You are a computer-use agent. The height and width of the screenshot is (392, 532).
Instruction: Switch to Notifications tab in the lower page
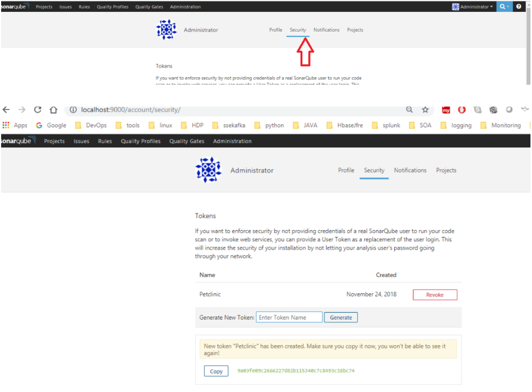point(410,171)
